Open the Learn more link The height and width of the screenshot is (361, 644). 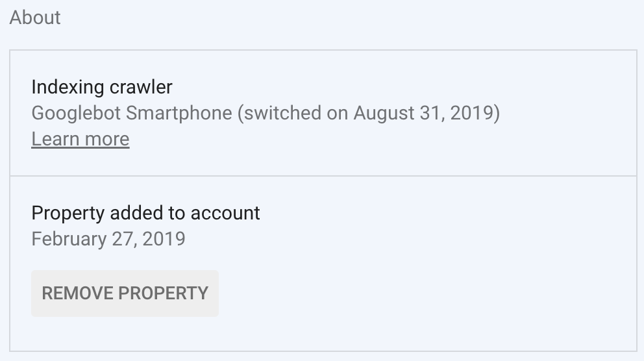(x=80, y=139)
